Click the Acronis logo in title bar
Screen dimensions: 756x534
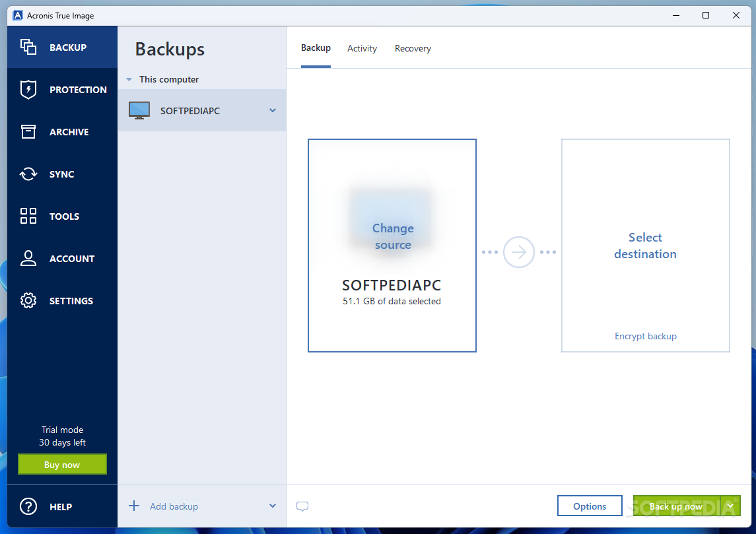tap(18, 15)
